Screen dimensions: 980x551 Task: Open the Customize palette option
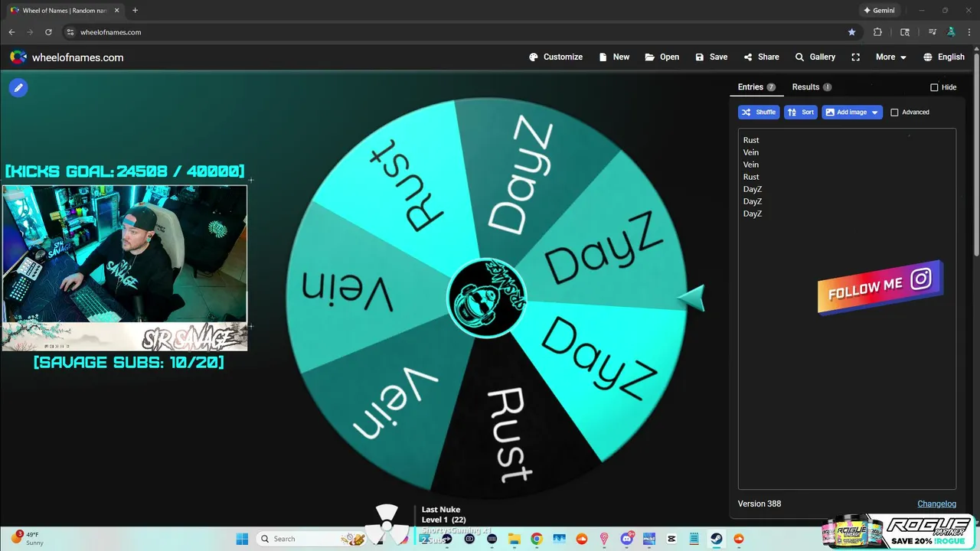click(x=556, y=57)
